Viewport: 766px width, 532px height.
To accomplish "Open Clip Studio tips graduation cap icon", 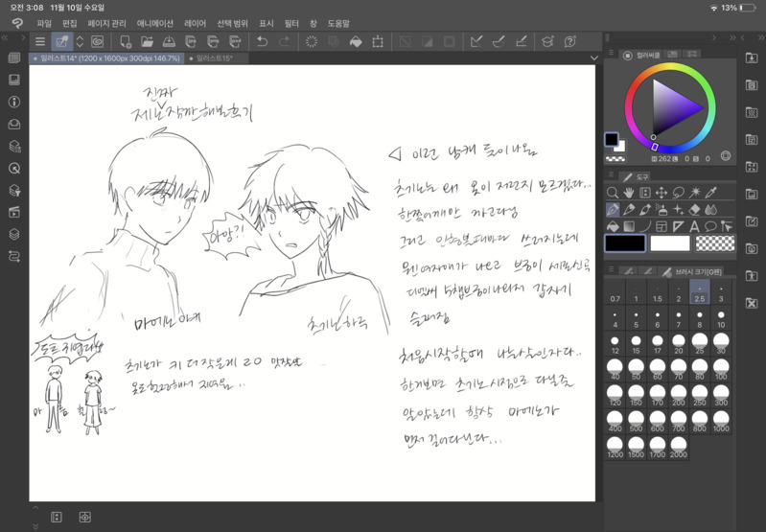I will [x=547, y=42].
